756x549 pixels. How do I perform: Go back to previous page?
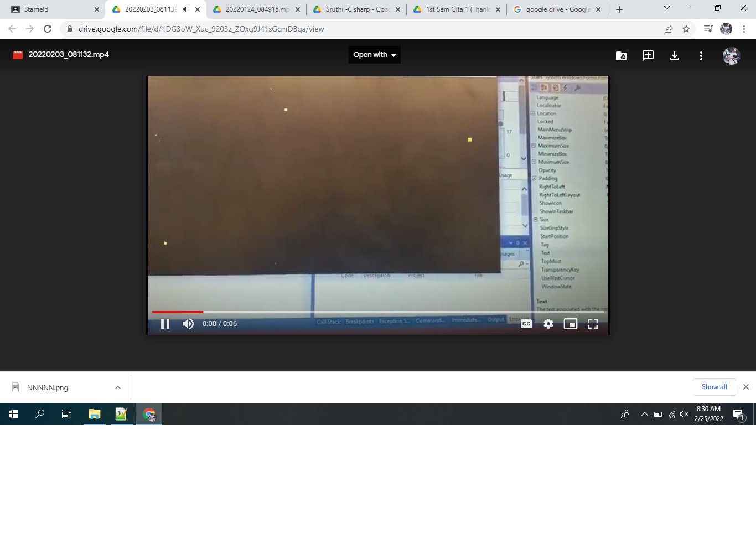pos(12,29)
